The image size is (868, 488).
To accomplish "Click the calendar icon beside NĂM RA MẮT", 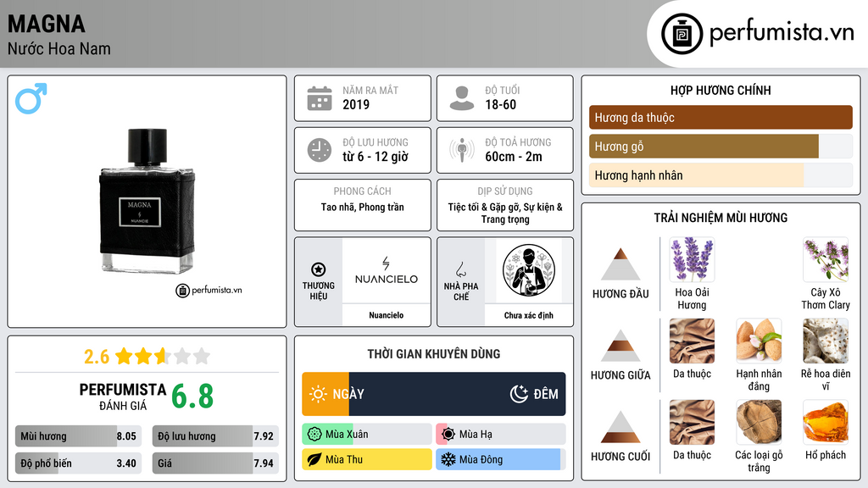I will point(320,98).
